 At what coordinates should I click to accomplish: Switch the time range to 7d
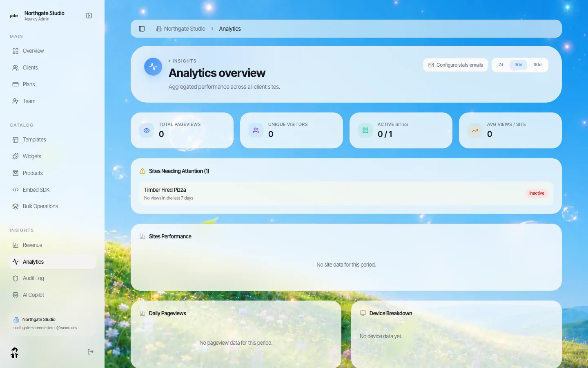coord(501,65)
